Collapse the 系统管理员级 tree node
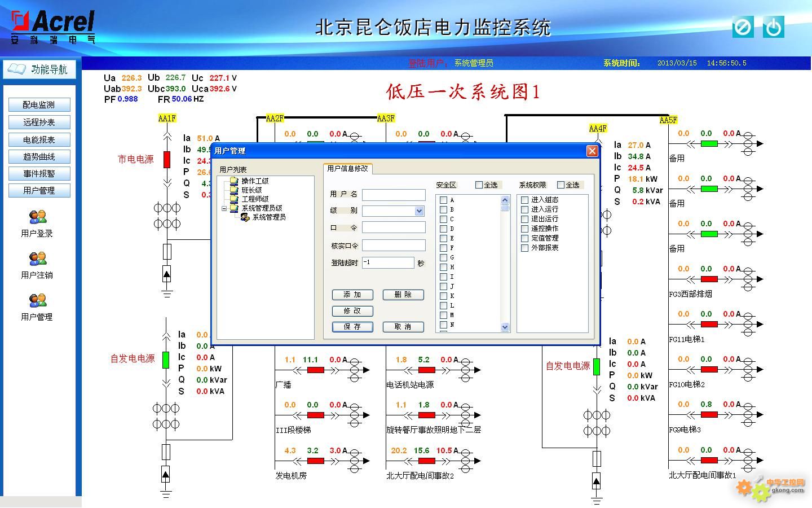The width and height of the screenshot is (812, 508). point(224,208)
